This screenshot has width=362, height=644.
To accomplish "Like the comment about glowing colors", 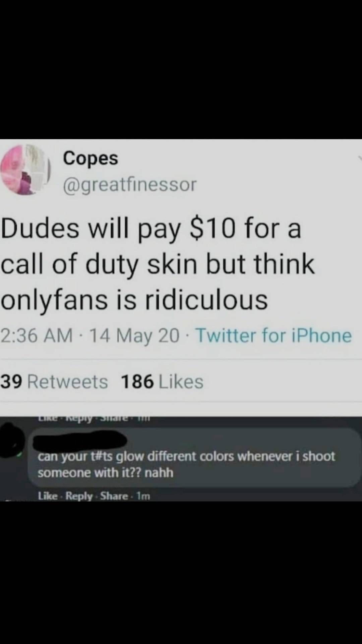I will (48, 496).
